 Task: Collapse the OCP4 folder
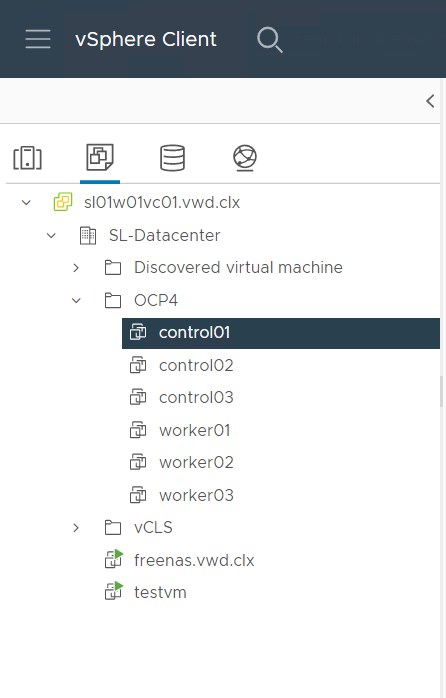(x=76, y=300)
